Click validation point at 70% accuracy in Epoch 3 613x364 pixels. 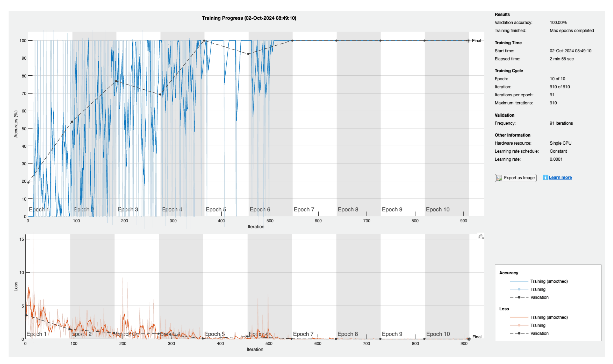click(160, 94)
